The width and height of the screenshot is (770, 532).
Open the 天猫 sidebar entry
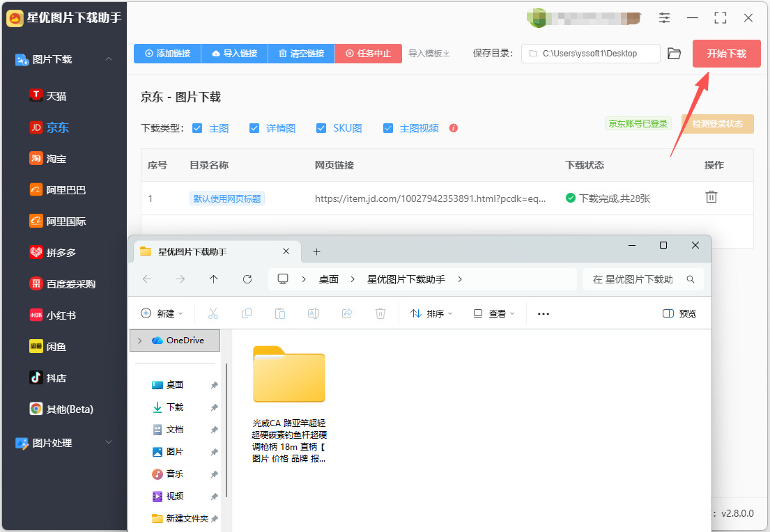(x=48, y=96)
